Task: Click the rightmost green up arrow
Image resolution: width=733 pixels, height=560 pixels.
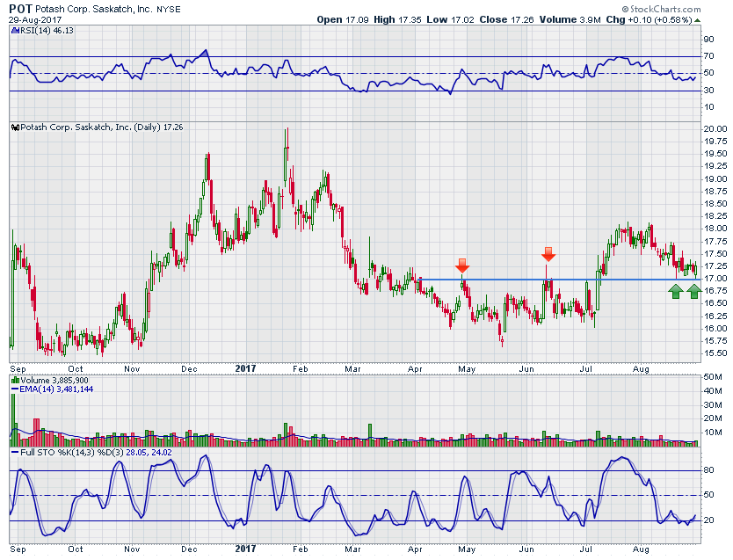Action: click(x=693, y=290)
